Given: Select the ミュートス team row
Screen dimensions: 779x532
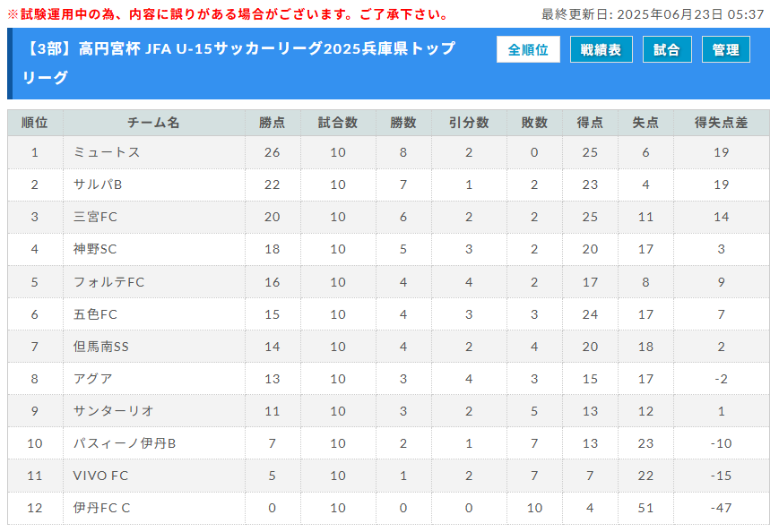Looking at the screenshot, I should click(388, 152).
